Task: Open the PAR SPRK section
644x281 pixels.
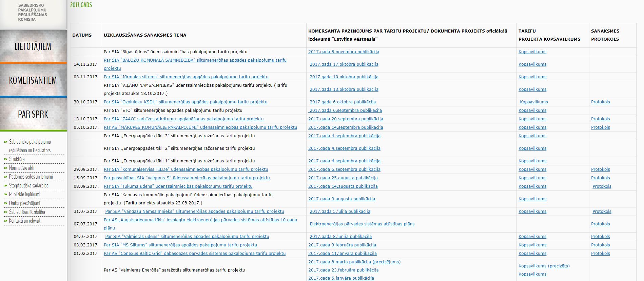Action: pyautogui.click(x=33, y=114)
